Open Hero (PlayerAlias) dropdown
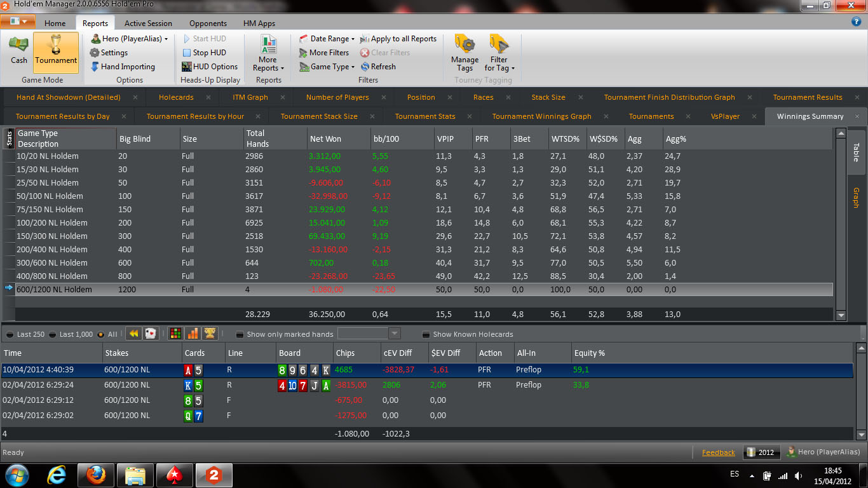Viewport: 868px width, 488px height. pyautogui.click(x=129, y=39)
